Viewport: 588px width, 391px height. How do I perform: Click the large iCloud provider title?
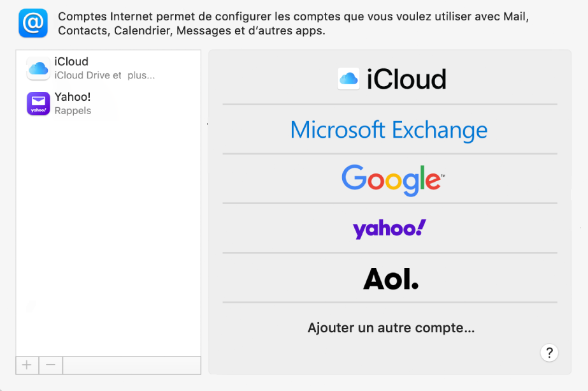pyautogui.click(x=406, y=79)
